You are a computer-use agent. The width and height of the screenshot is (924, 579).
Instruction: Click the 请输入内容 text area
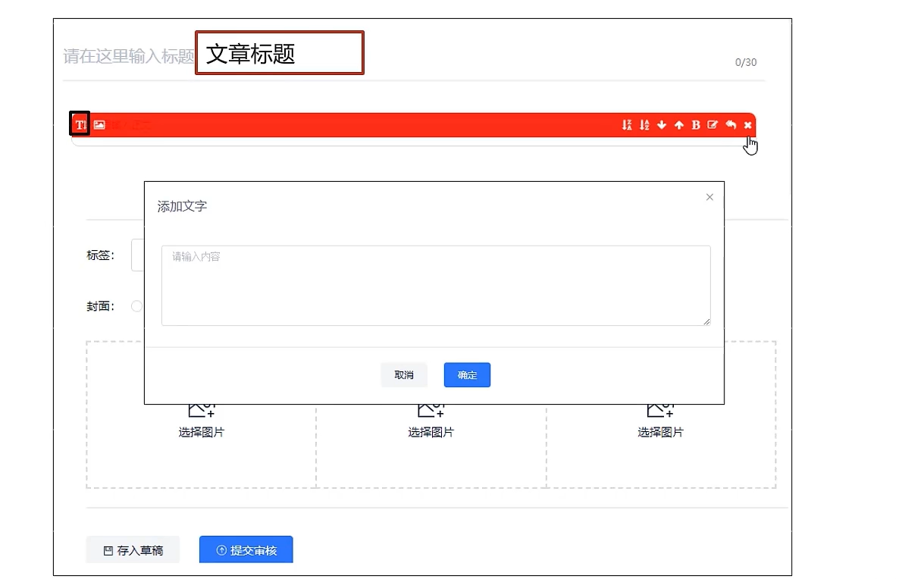pos(436,286)
